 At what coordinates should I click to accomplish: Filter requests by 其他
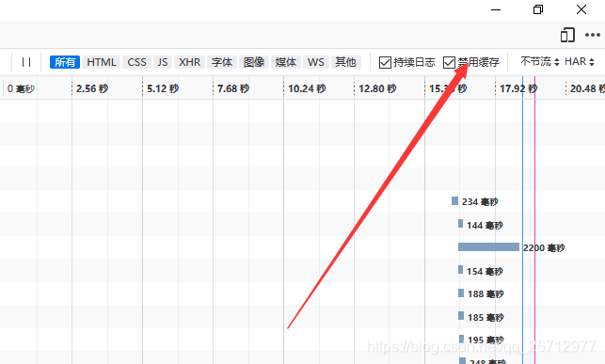pyautogui.click(x=345, y=62)
